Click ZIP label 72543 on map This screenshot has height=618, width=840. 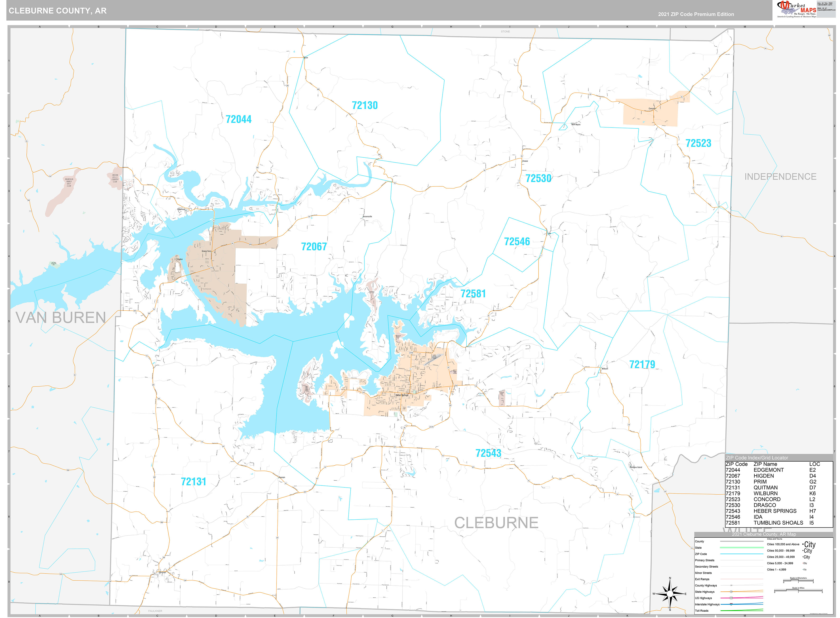(x=488, y=453)
